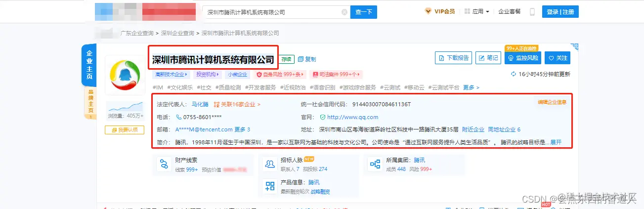Expand company intro with 展开

click(x=556, y=142)
